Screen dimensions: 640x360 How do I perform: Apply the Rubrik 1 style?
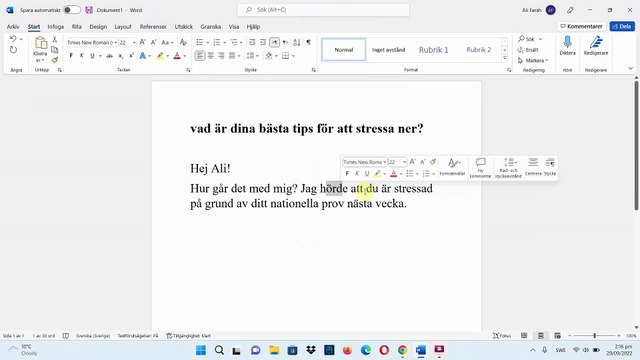click(433, 50)
